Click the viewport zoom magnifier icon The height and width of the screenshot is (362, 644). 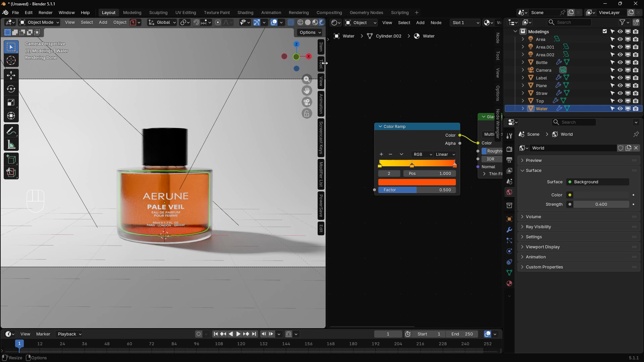pyautogui.click(x=307, y=79)
